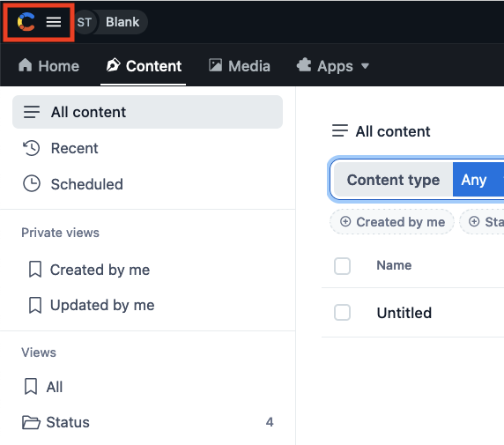The image size is (504, 445).
Task: Click the Media image icon
Action: 215,65
